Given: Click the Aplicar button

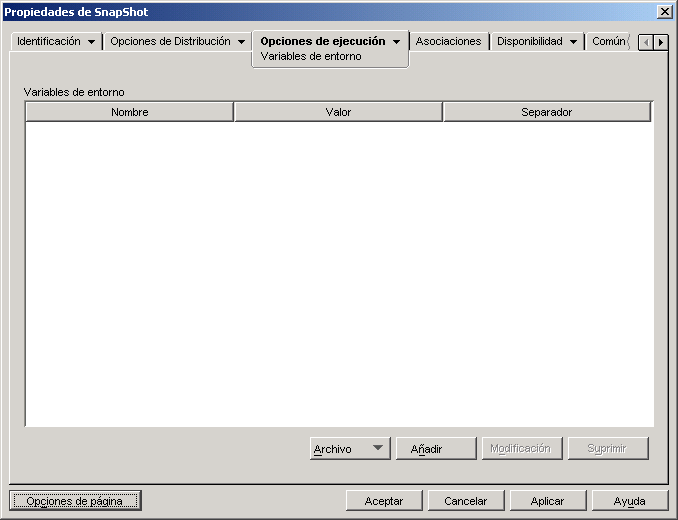Looking at the screenshot, I should point(548,501).
